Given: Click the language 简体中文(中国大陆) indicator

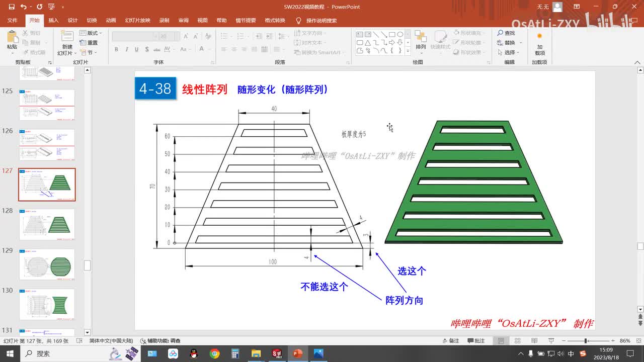Looking at the screenshot, I should click(111, 340).
